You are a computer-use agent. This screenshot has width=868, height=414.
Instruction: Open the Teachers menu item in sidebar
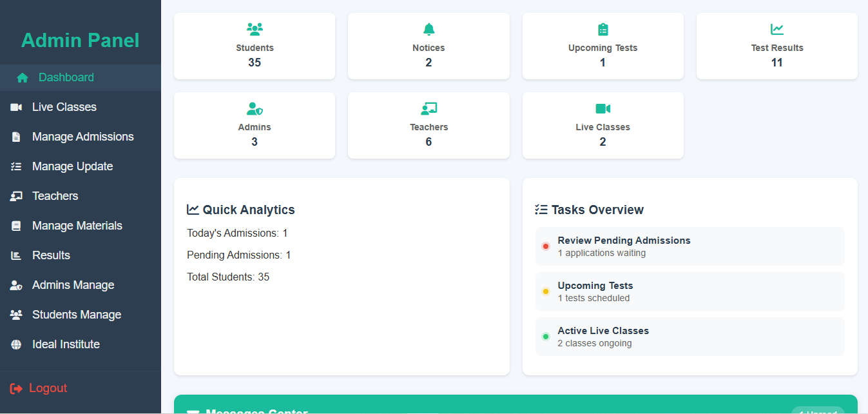click(x=55, y=196)
